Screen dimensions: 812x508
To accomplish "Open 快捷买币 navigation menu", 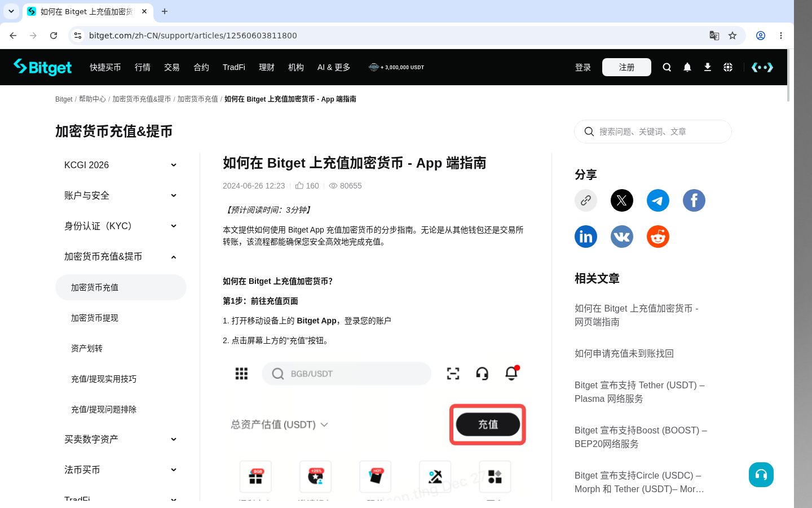I will (x=105, y=67).
